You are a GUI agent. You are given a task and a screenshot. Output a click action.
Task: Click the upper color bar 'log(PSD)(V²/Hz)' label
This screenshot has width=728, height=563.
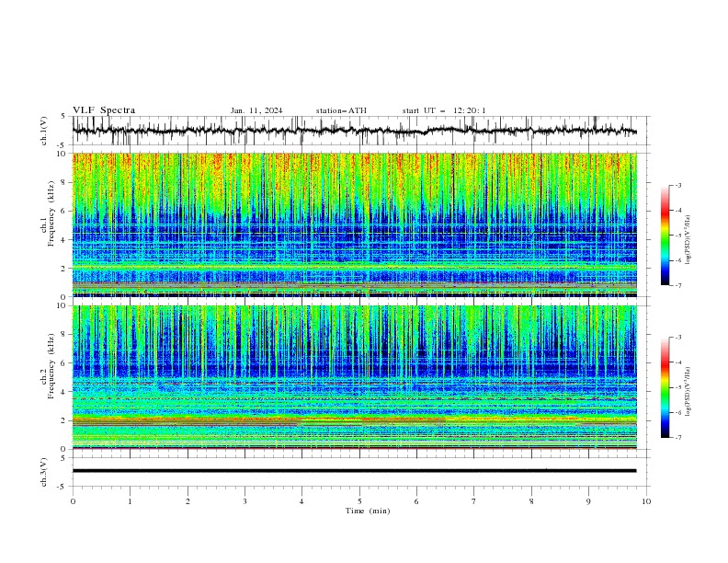point(688,240)
